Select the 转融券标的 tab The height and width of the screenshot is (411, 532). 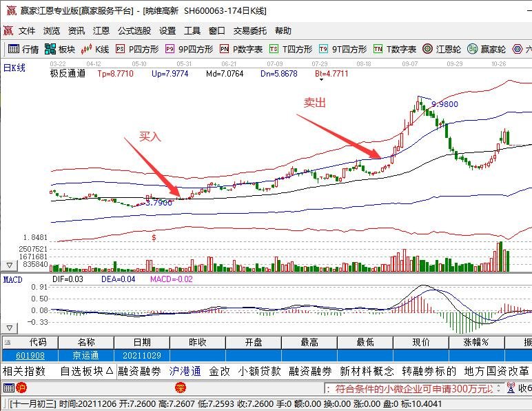pyautogui.click(x=429, y=371)
